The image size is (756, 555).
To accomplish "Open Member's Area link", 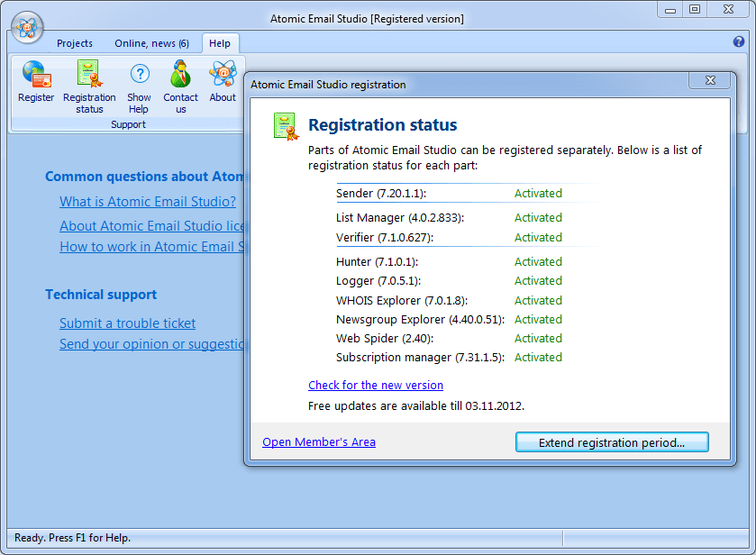I will [x=319, y=441].
